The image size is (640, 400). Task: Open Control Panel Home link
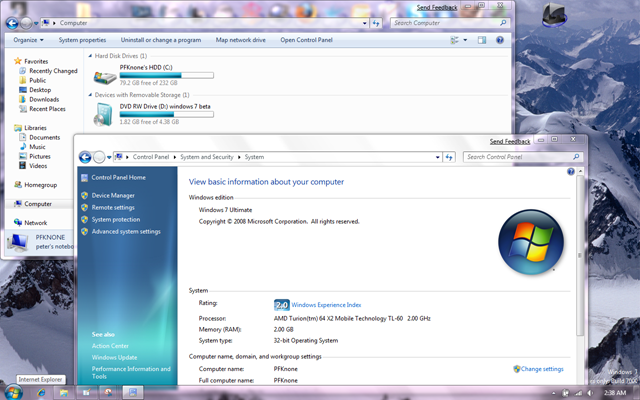(x=118, y=178)
